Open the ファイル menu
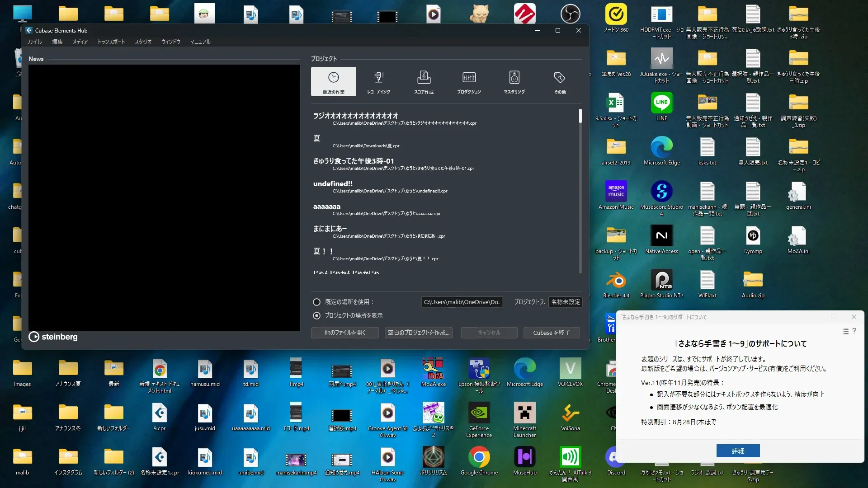Screen dimensions: 868x488 click(x=34, y=42)
